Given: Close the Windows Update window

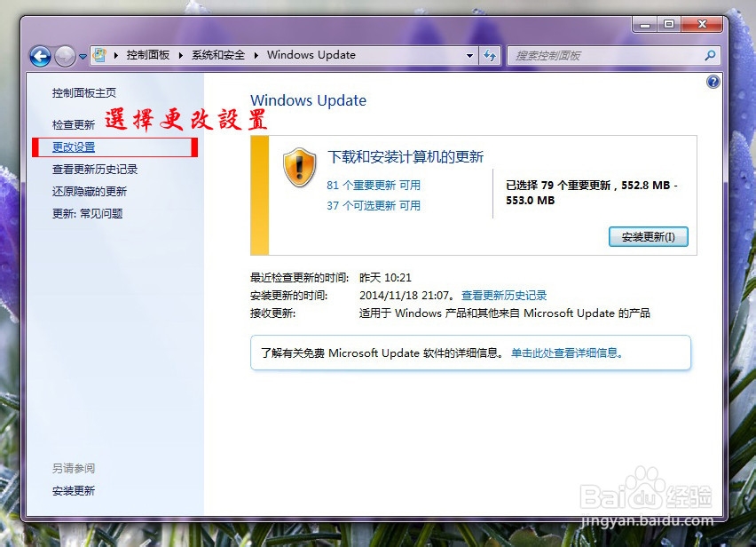Looking at the screenshot, I should pos(702,25).
